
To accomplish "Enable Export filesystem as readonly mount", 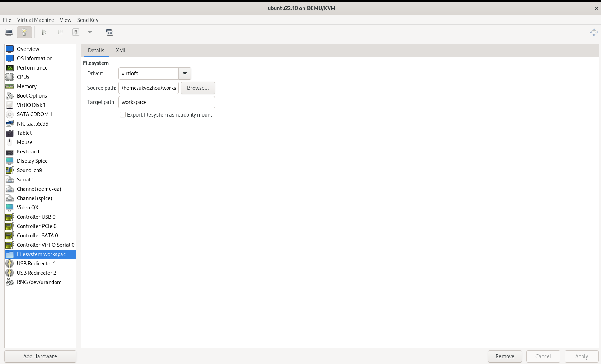I will [x=123, y=115].
